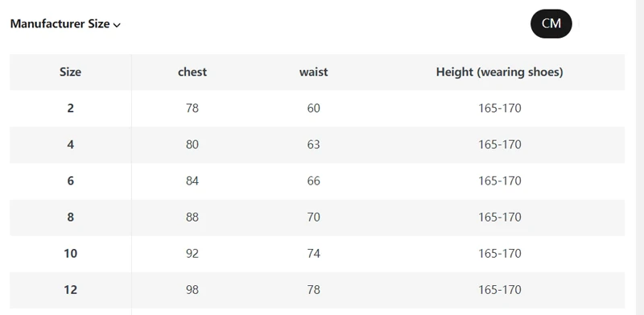The width and height of the screenshot is (644, 315).
Task: Select size 10 row label
Action: (x=71, y=253)
